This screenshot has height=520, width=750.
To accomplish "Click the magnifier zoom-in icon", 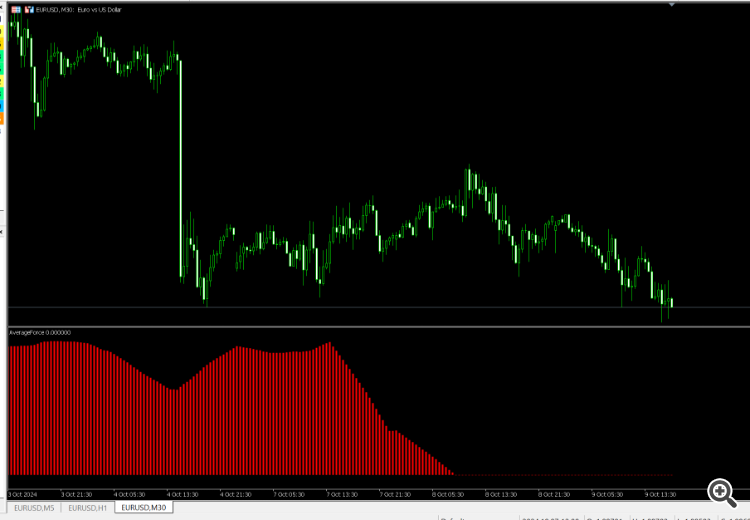I will (x=722, y=493).
